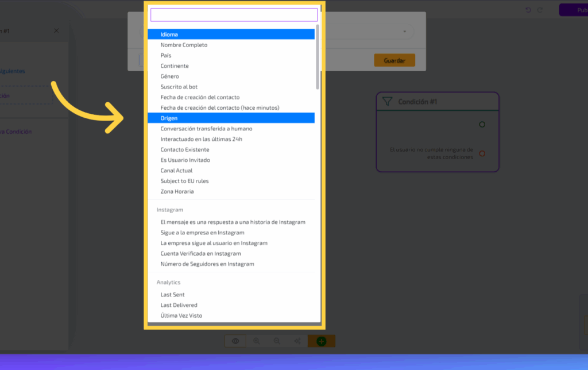Viewport: 588px width, 370px height.
Task: Click the redo arrow icon
Action: coord(540,10)
